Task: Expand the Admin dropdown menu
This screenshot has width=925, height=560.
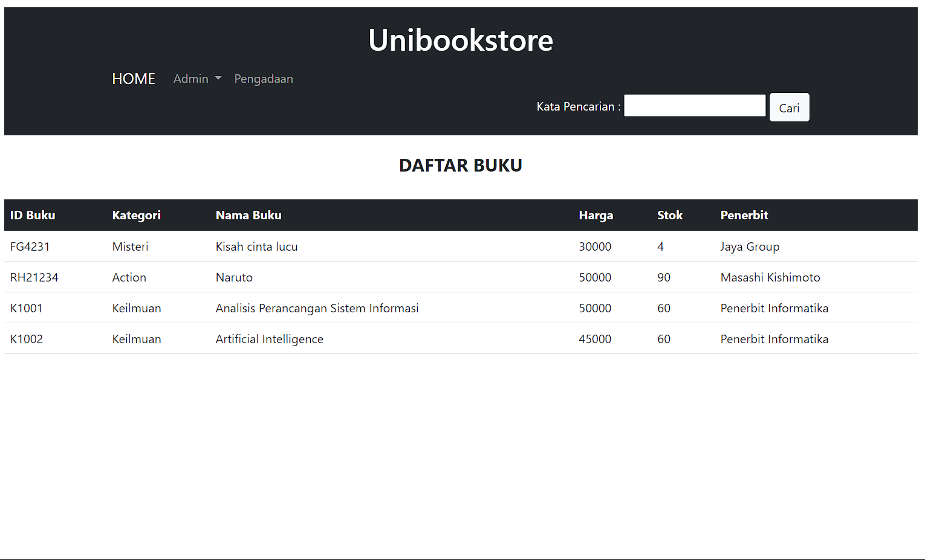Action: pos(196,79)
